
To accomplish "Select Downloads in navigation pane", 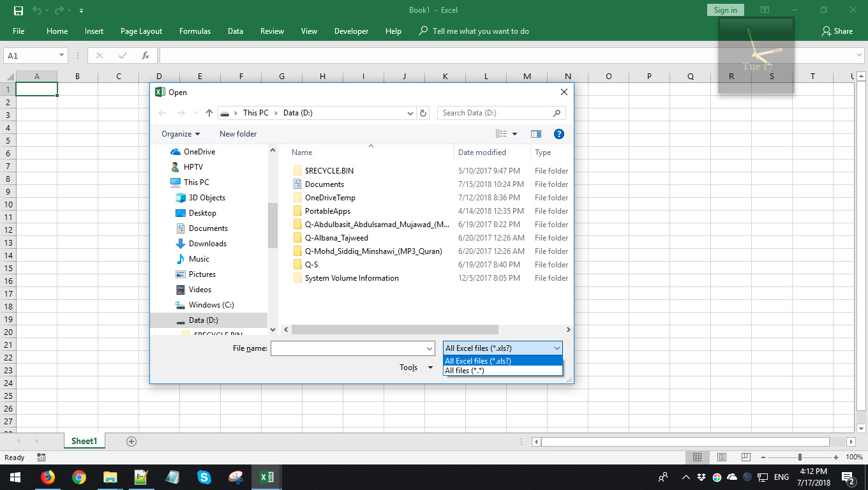I will click(207, 244).
